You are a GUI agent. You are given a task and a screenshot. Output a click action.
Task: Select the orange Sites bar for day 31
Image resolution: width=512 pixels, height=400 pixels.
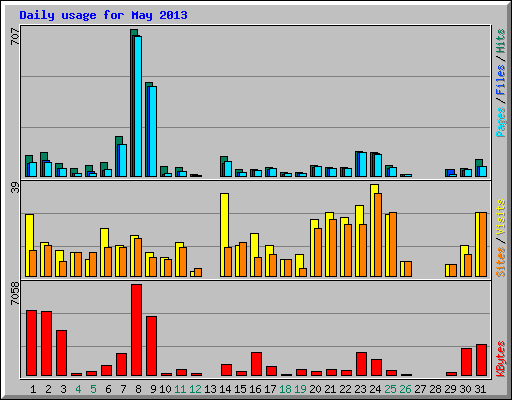483,244
